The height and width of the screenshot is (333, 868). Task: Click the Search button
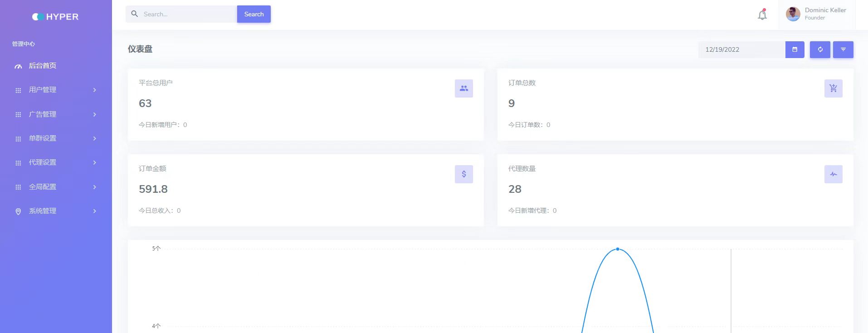pos(254,14)
